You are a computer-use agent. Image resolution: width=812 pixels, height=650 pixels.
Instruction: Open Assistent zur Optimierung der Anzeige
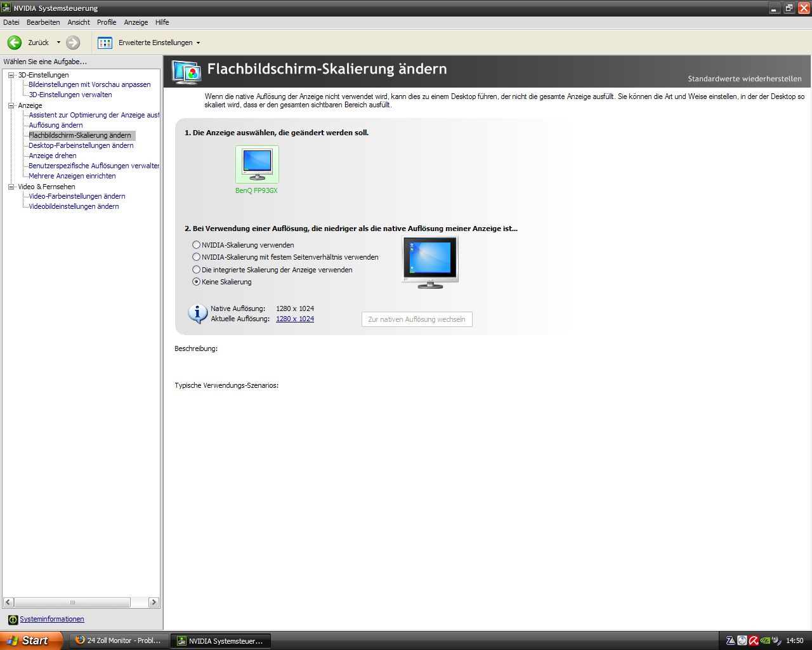(94, 115)
